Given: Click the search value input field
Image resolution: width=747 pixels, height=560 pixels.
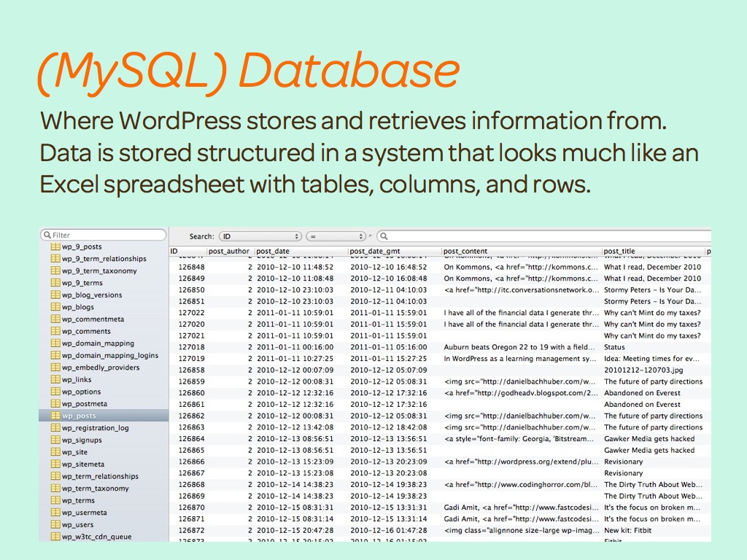Looking at the screenshot, I should (x=543, y=236).
